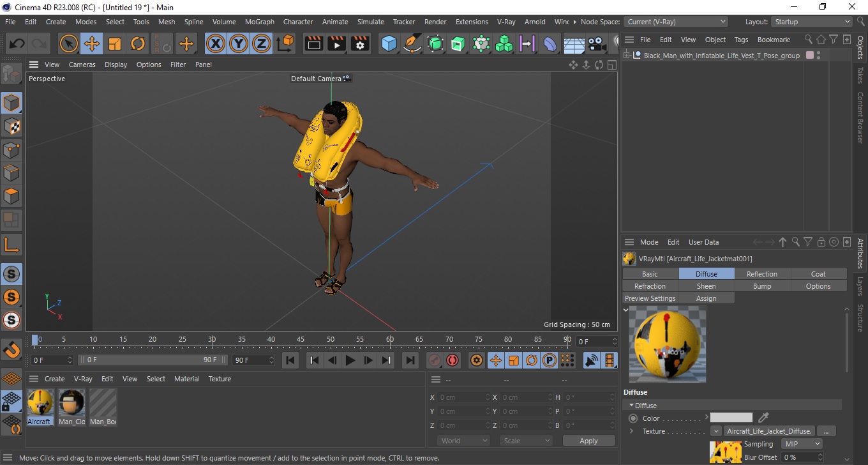Toggle Y axis lock

(239, 44)
